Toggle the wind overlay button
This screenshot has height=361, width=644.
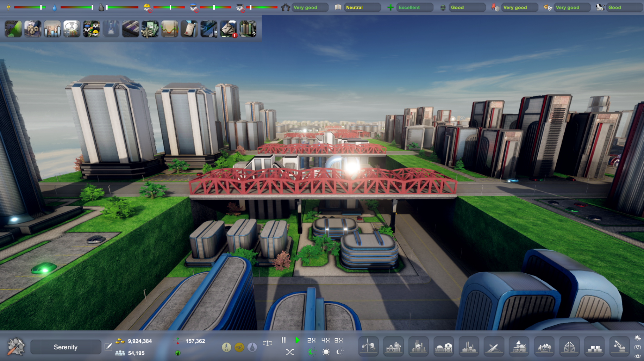(239, 347)
